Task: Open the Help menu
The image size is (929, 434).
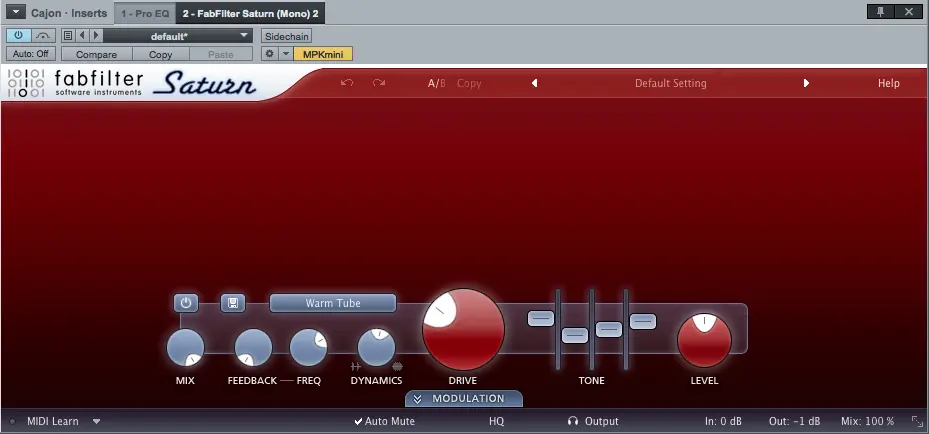Action: (x=889, y=83)
